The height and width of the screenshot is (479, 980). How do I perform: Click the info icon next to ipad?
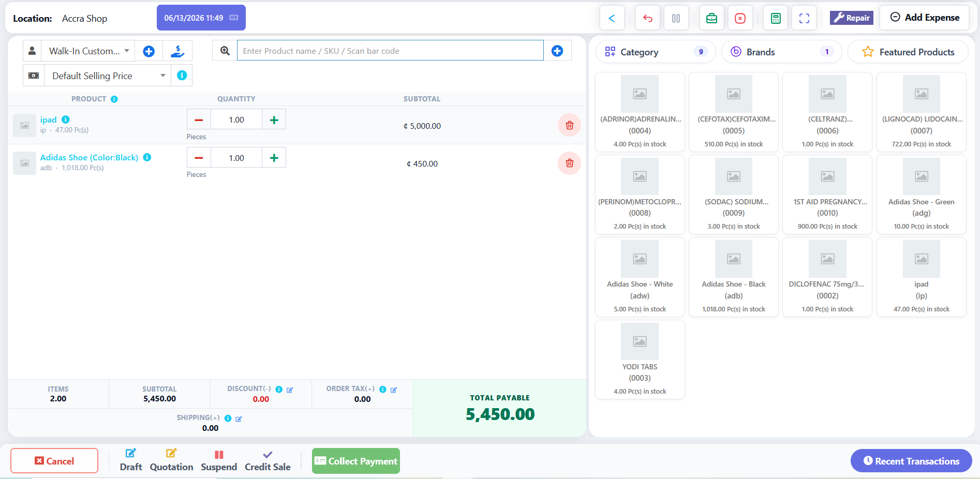[66, 119]
